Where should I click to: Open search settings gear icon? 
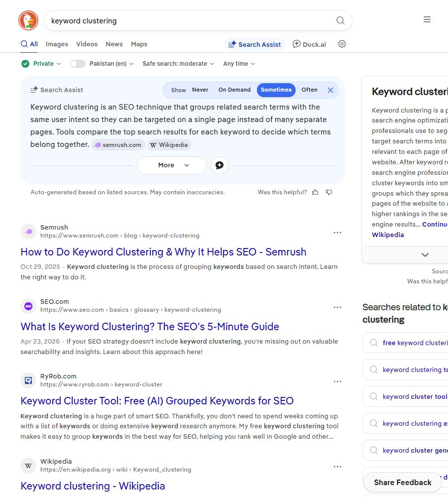click(x=342, y=44)
